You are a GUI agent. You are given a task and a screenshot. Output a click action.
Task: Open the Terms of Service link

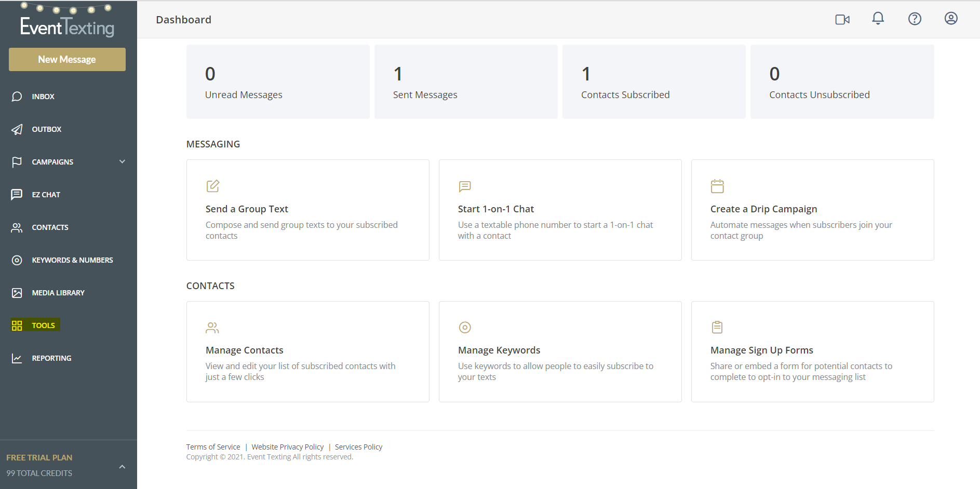click(x=213, y=447)
